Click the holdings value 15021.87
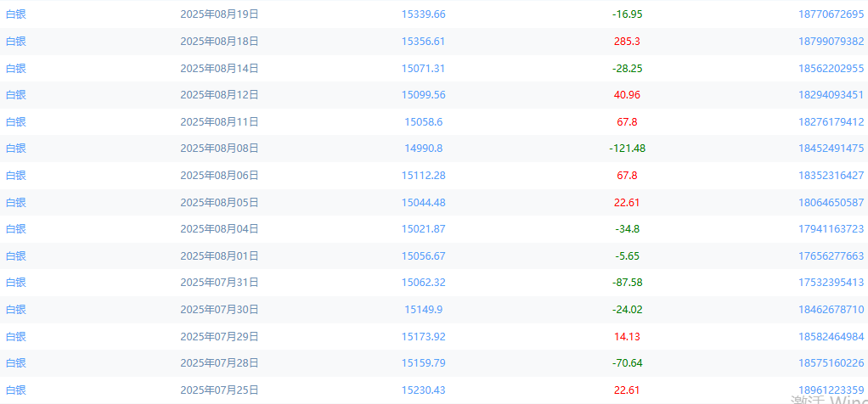 tap(424, 229)
